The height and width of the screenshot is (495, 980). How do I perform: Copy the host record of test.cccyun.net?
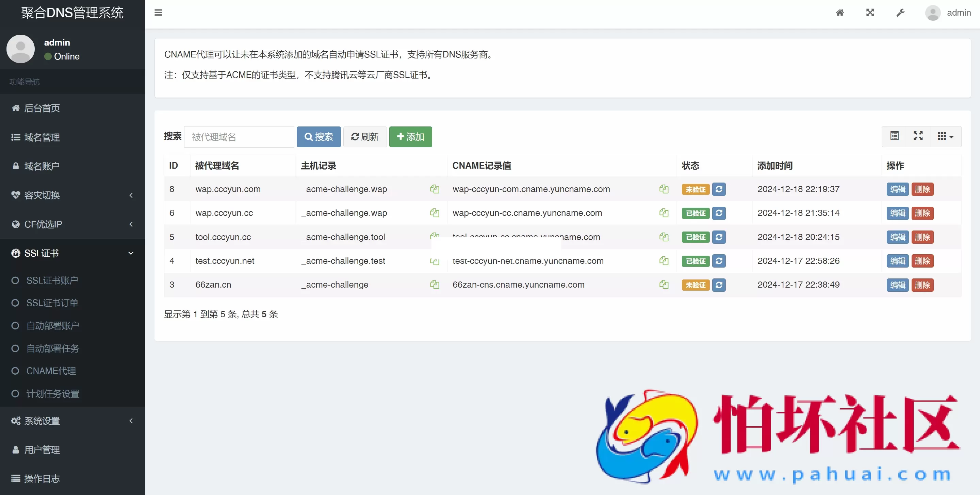click(435, 261)
